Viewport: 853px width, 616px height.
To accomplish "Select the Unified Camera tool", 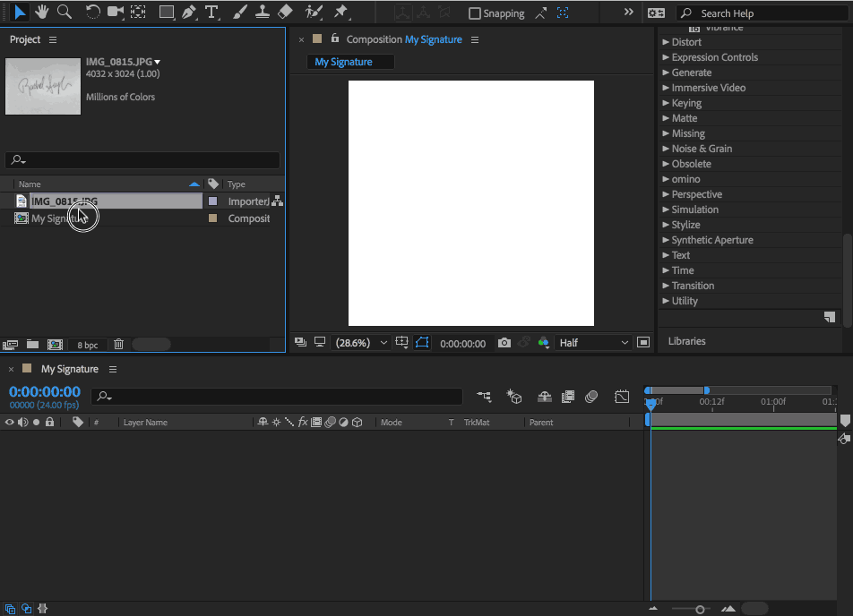I will coord(116,12).
